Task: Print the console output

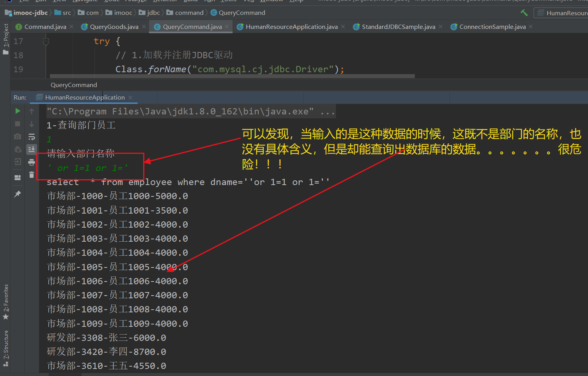Action: (x=32, y=162)
